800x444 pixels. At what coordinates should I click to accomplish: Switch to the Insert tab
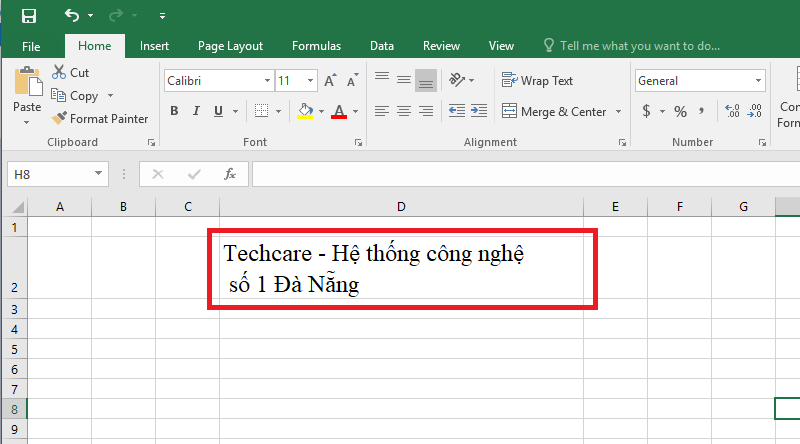pyautogui.click(x=154, y=46)
